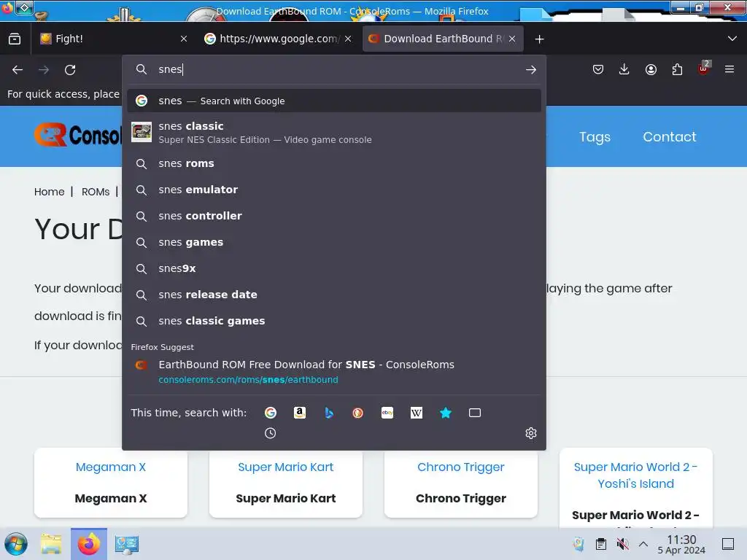747x560 pixels.
Task: Select the 'snes9x' suggestion
Action: point(334,268)
